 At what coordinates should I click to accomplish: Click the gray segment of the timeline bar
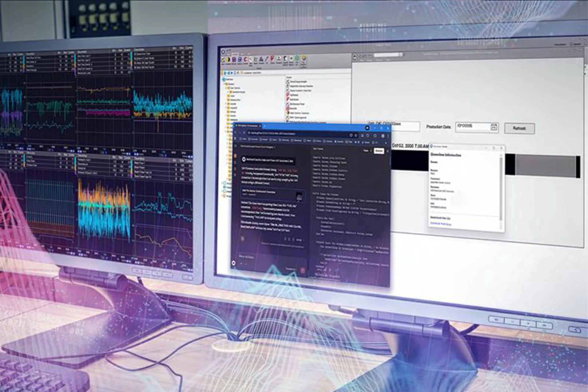click(x=545, y=165)
